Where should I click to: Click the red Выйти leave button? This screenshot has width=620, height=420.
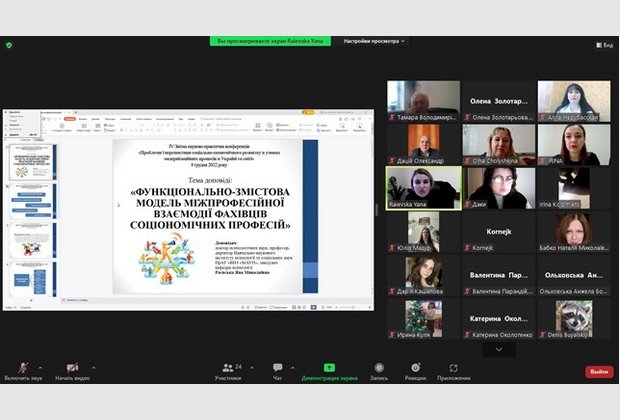pos(599,371)
